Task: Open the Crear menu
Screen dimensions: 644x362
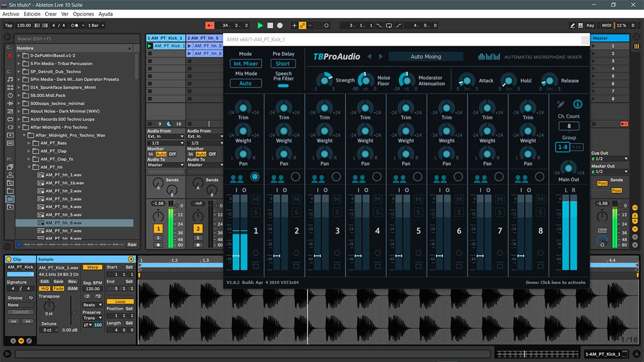Action: [50, 14]
